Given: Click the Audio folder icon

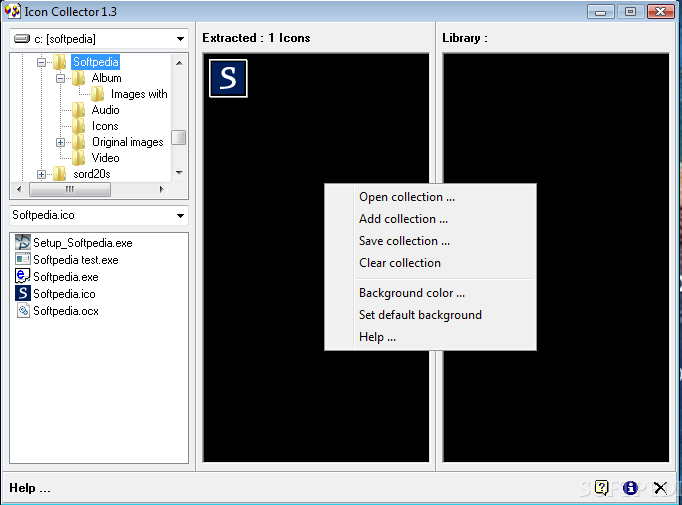Looking at the screenshot, I should 78,110.
